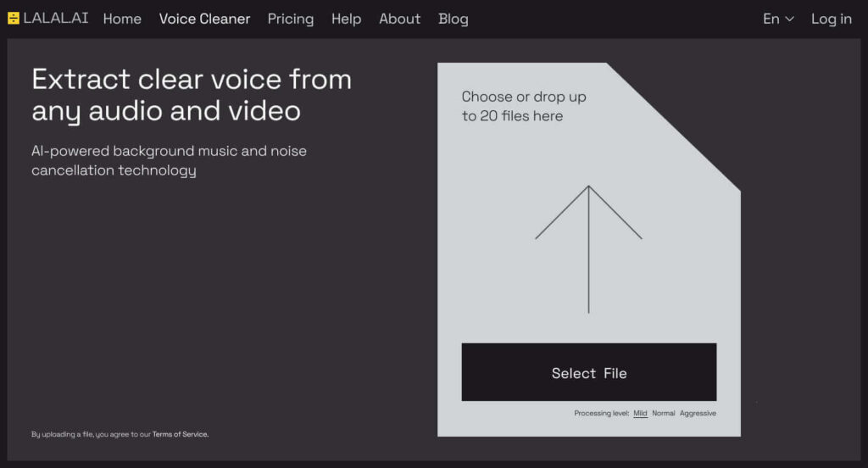Click the Select File button
The image size is (868, 468).
tap(589, 372)
